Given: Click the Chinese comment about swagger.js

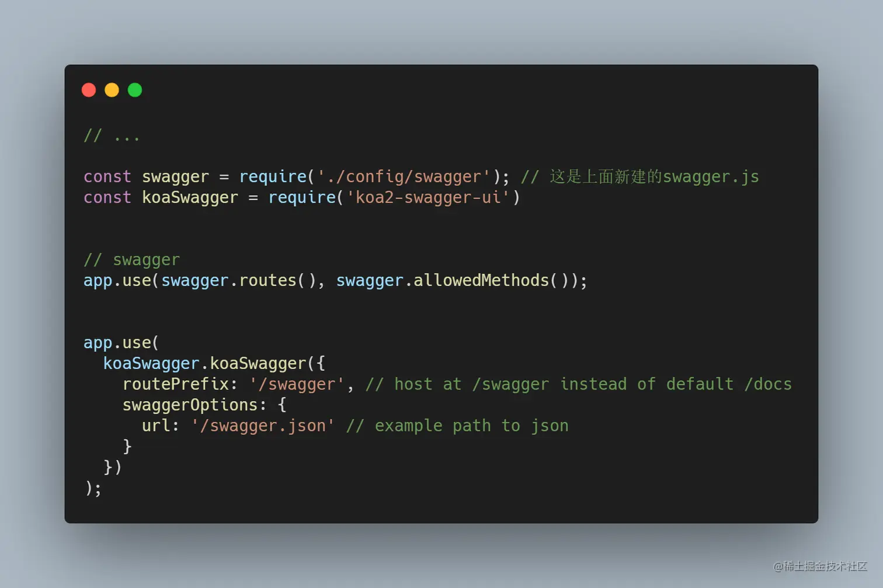Looking at the screenshot, I should click(640, 176).
